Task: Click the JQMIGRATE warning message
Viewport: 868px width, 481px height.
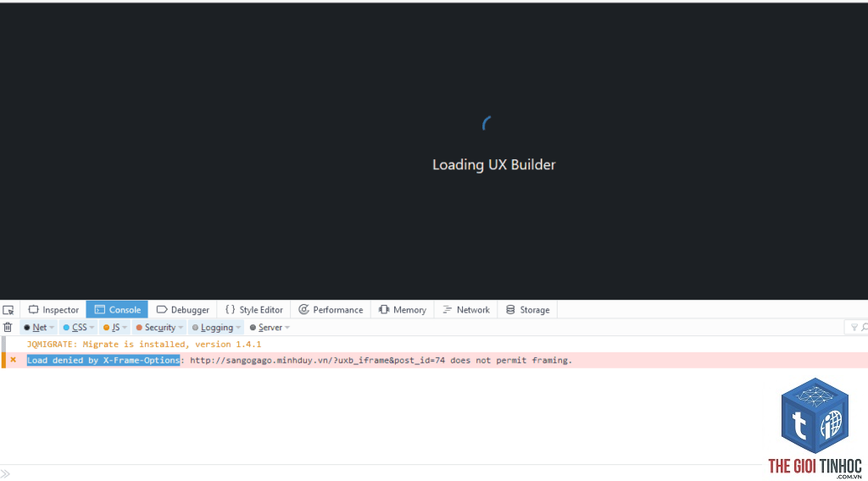Action: tap(144, 344)
